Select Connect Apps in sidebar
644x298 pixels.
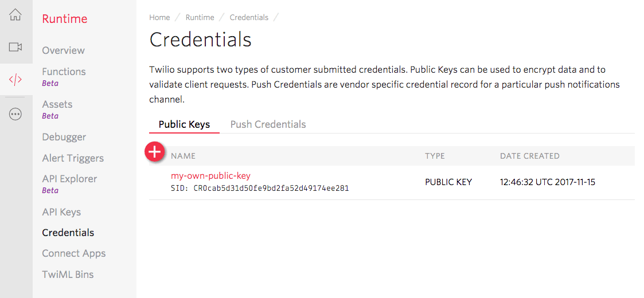[x=73, y=253]
